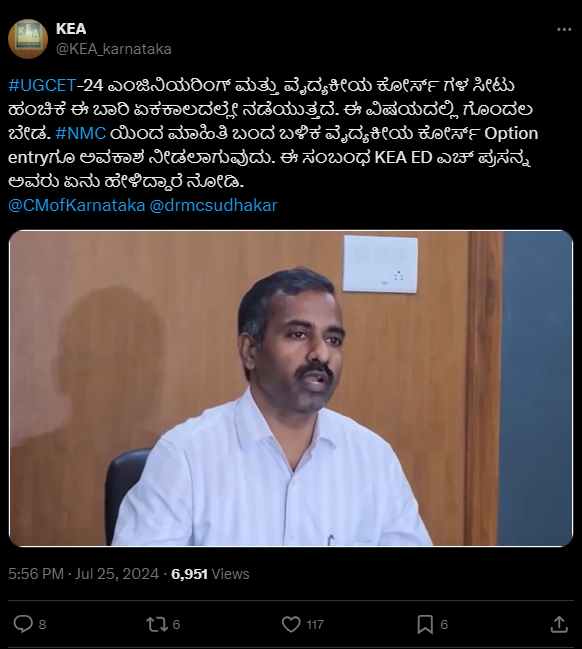Open the @drmcsudhakar mention

213,205
